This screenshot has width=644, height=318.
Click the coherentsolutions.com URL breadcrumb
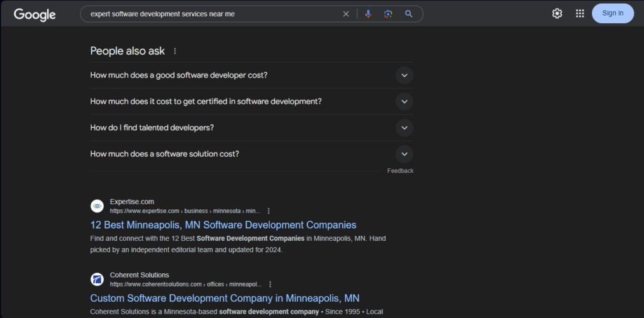coord(186,284)
